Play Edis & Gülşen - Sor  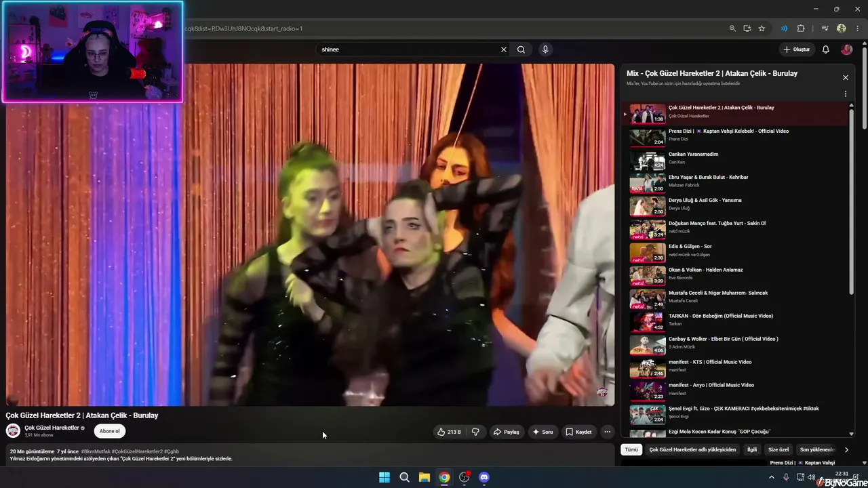(x=736, y=251)
